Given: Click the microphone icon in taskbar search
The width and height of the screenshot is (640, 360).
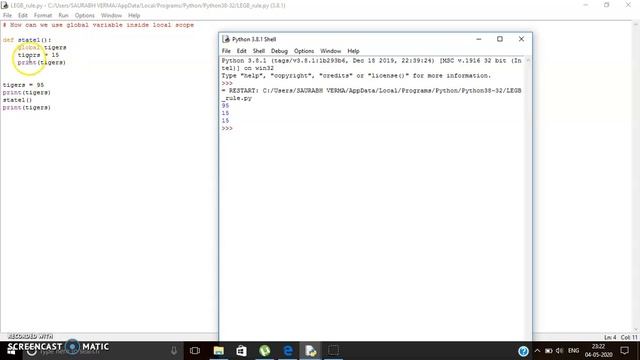Looking at the screenshot, I should tap(174, 351).
